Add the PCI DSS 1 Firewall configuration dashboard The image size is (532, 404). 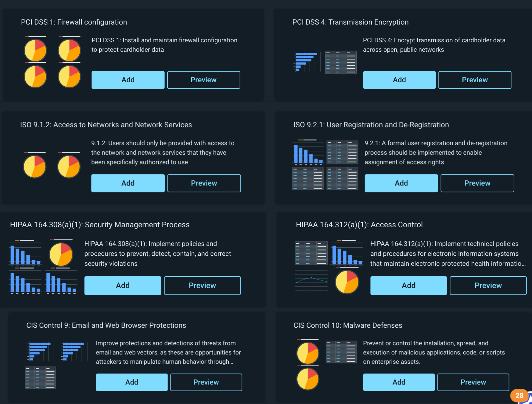128,80
